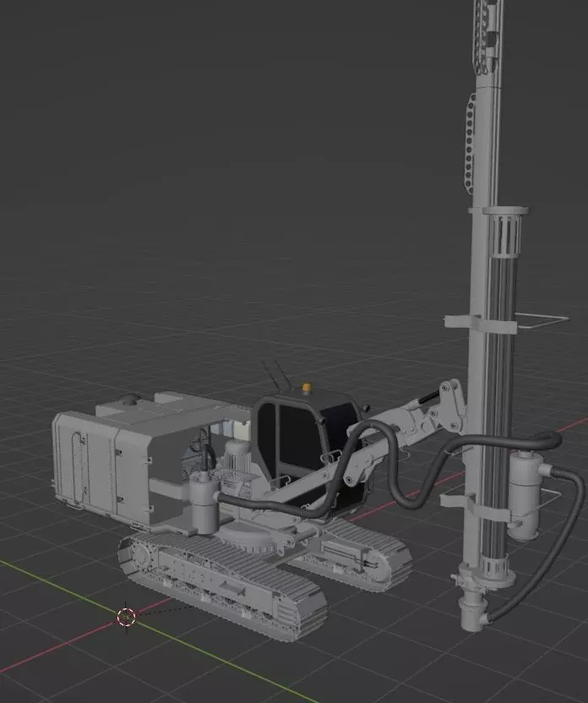Select the wire handle frame beside upper clamp

(542, 320)
